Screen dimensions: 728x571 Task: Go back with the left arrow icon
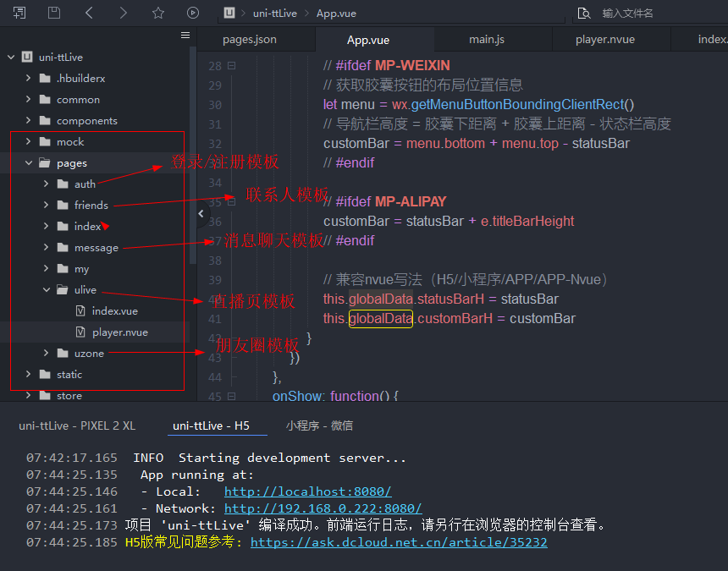(x=89, y=13)
